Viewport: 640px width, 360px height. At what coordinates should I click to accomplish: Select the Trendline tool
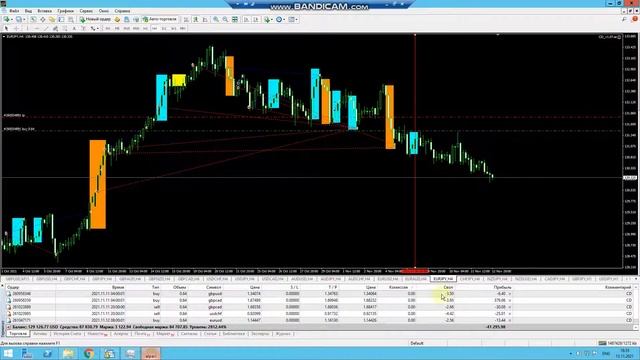[46, 28]
